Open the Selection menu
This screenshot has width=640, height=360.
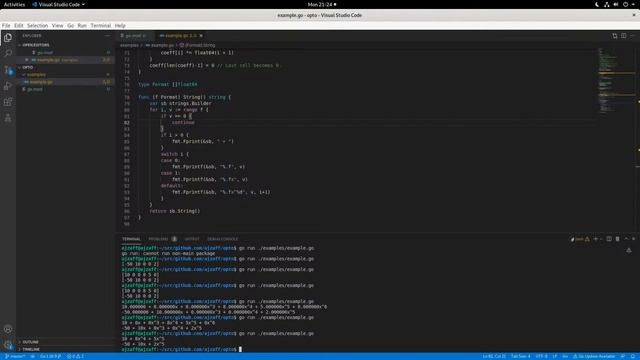click(38, 25)
